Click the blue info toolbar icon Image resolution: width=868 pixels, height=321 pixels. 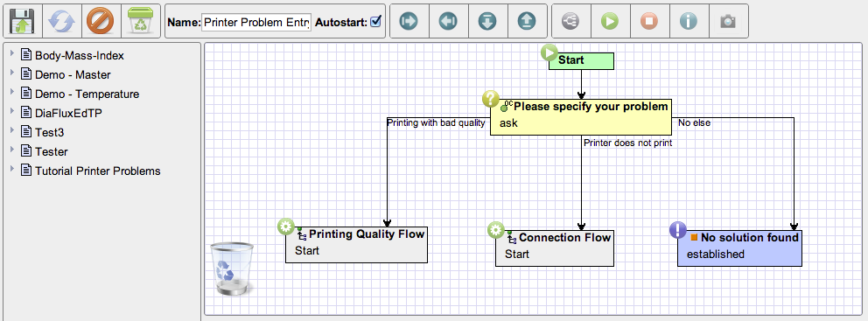[688, 22]
